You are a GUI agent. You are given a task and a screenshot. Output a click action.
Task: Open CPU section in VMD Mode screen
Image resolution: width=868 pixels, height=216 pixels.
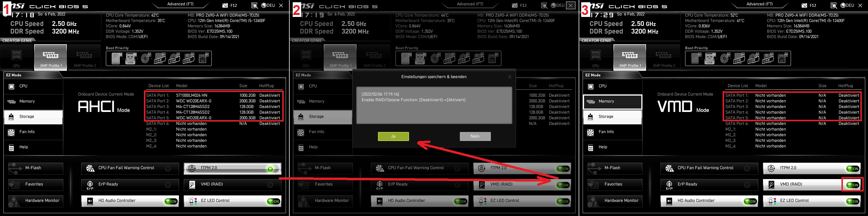coord(612,87)
